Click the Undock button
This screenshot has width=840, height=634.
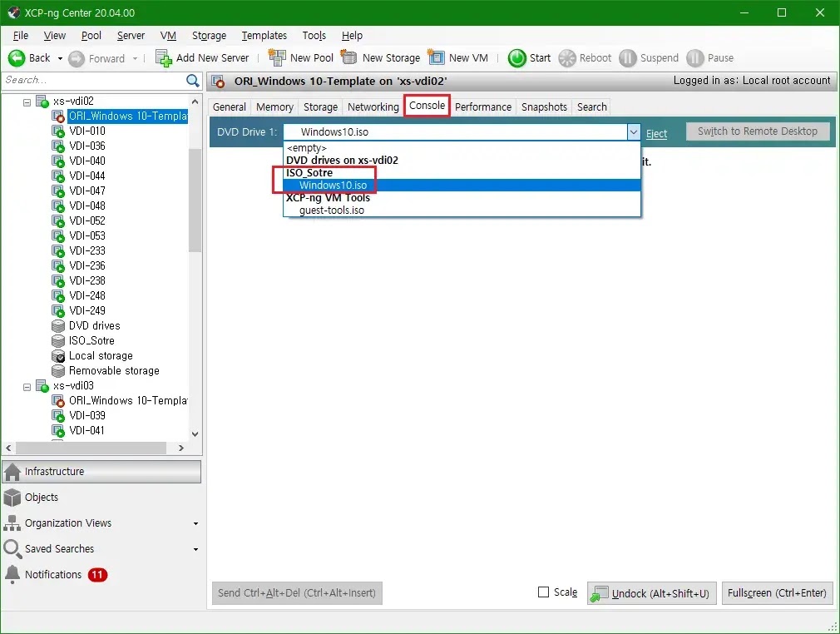(x=651, y=592)
